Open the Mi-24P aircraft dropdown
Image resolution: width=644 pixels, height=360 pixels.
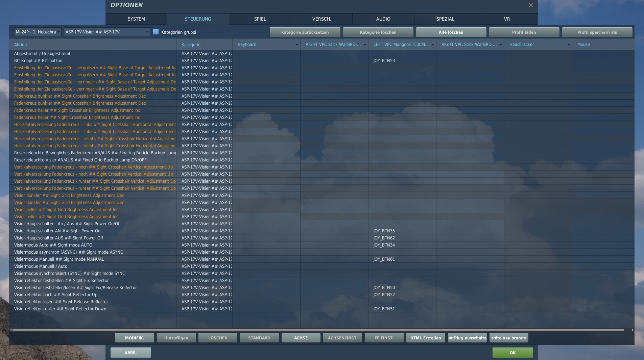pos(38,32)
